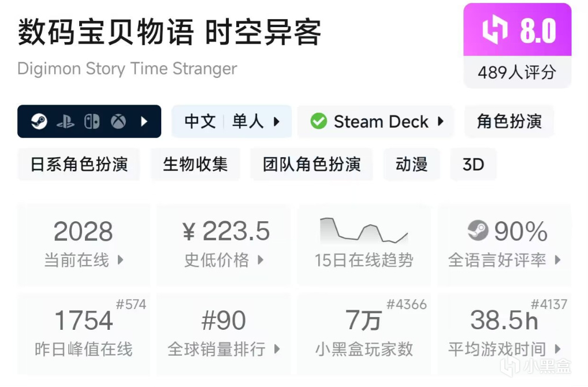Click the Steam platform icon
This screenshot has height=387, width=588.
tap(39, 122)
